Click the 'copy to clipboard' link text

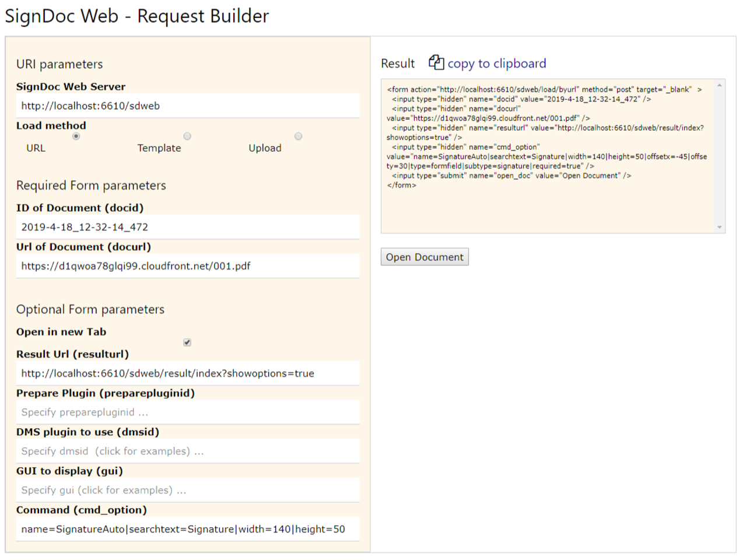click(x=496, y=64)
